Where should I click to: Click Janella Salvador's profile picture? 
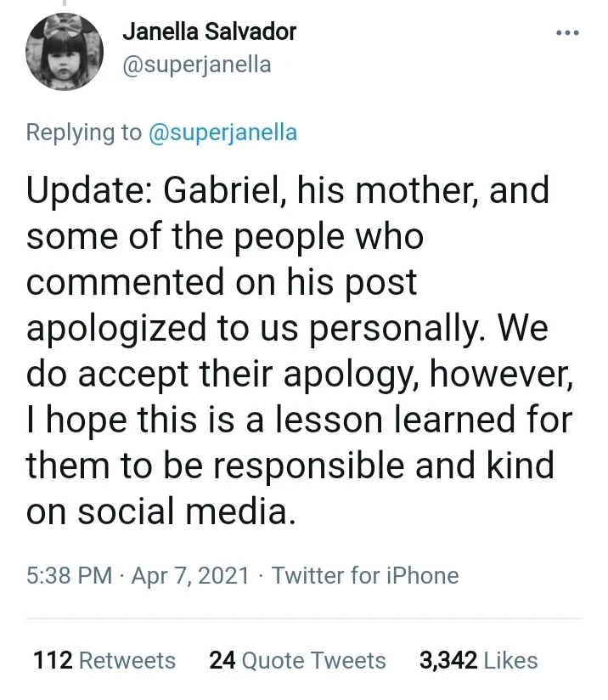pos(65,52)
